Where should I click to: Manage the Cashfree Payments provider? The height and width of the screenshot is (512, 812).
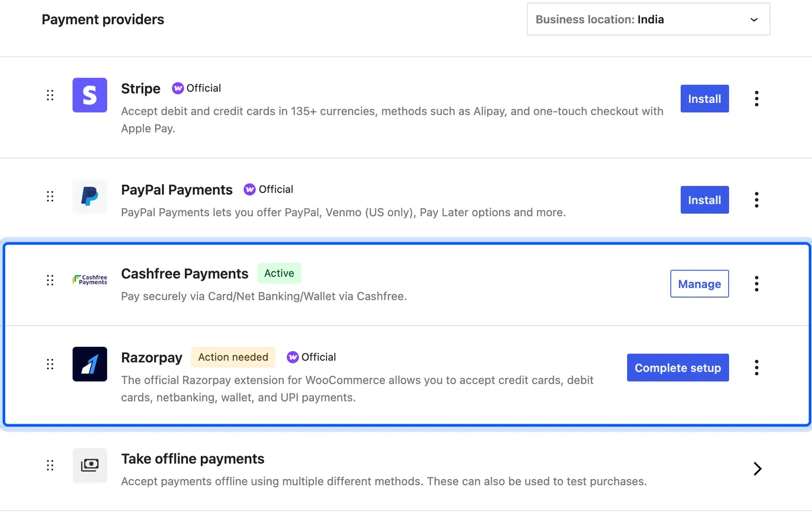point(699,284)
